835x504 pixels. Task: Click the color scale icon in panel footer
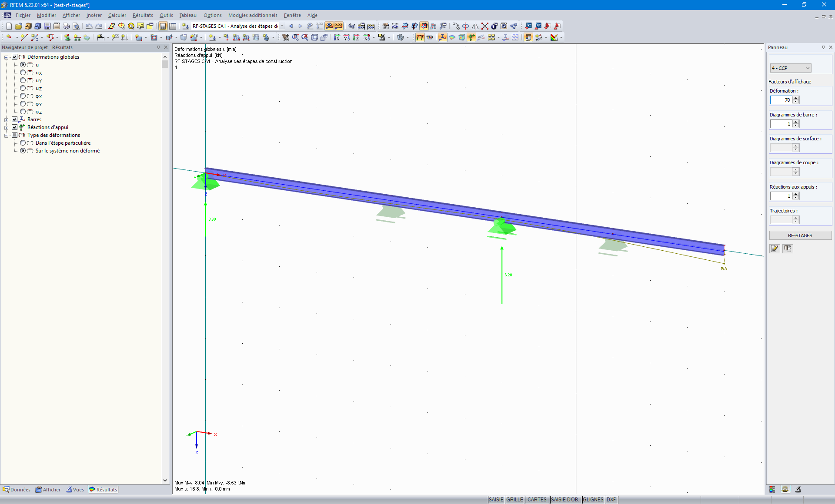tap(772, 489)
